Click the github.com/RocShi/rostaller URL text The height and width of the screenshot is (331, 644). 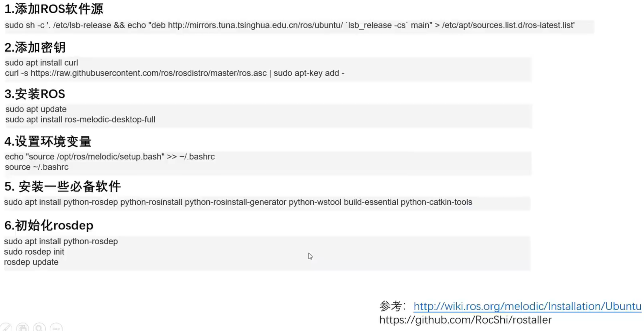tap(465, 320)
